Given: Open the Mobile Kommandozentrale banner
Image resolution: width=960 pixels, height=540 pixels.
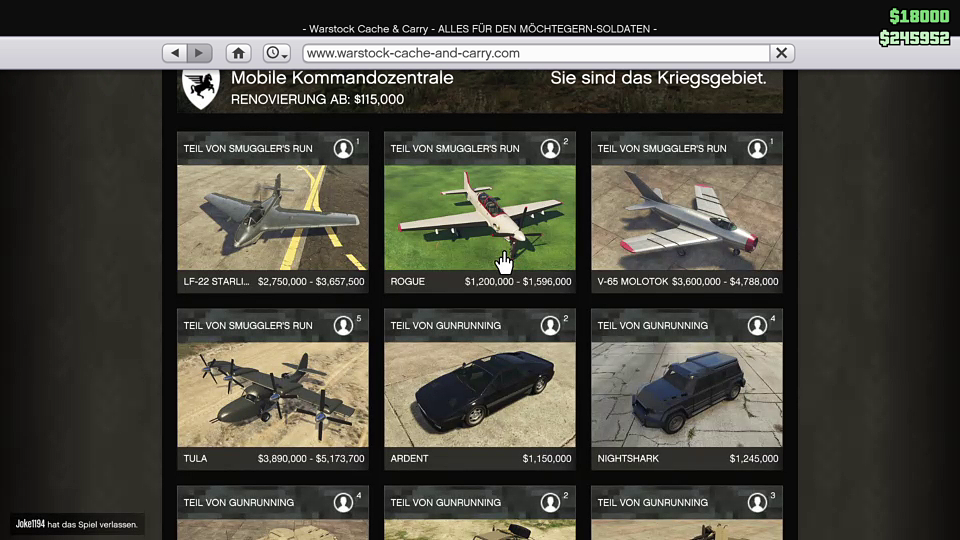Looking at the screenshot, I should point(480,89).
